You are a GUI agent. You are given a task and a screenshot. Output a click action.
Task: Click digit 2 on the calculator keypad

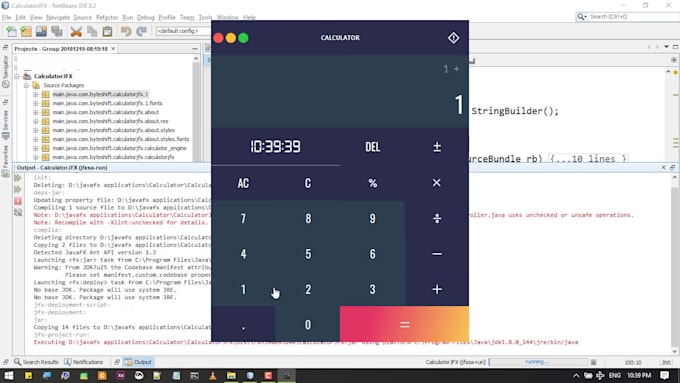point(308,289)
